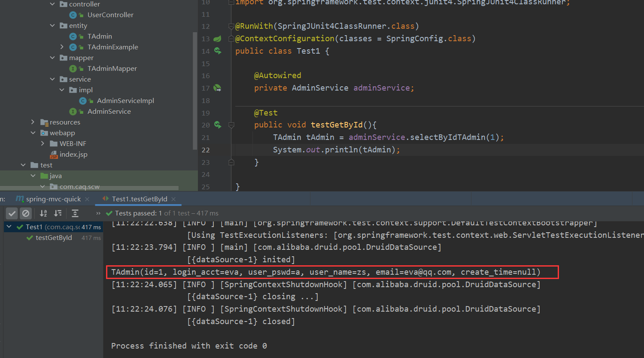Collapse the webapp folder
This screenshot has height=358, width=644.
coord(33,133)
